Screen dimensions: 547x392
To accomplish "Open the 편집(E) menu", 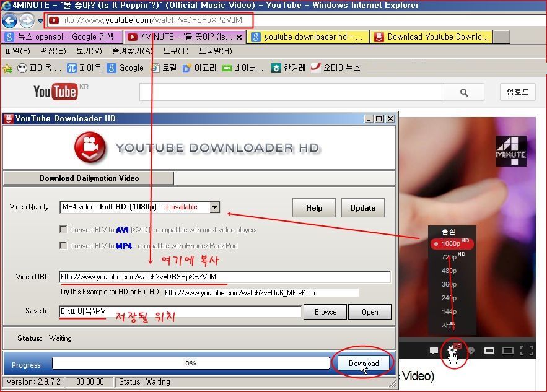I will click(53, 51).
